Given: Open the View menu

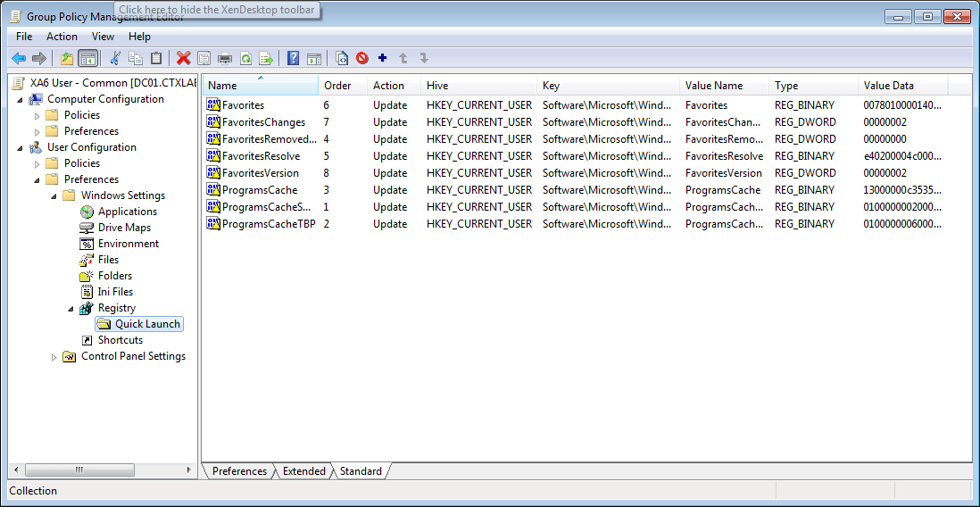Looking at the screenshot, I should (x=104, y=37).
